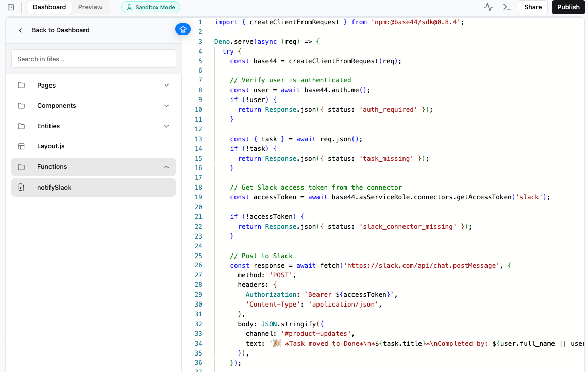Screen dimensions: 588x372
Task: Switch to the Preview tab
Action: point(90,7)
